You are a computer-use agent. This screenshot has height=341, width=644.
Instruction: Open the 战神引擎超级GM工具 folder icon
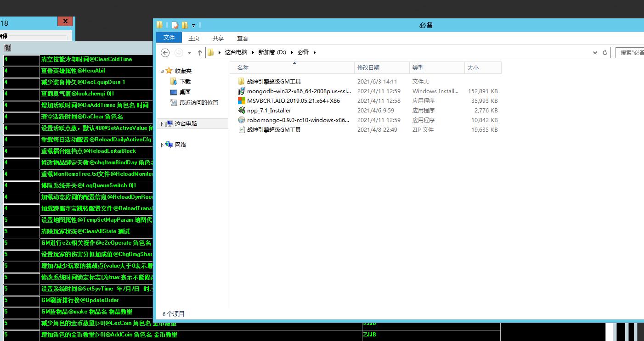pos(242,81)
